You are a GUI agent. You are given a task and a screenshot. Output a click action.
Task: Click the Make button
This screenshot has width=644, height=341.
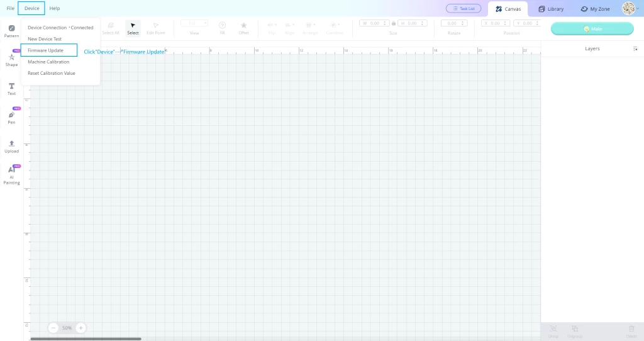[592, 29]
